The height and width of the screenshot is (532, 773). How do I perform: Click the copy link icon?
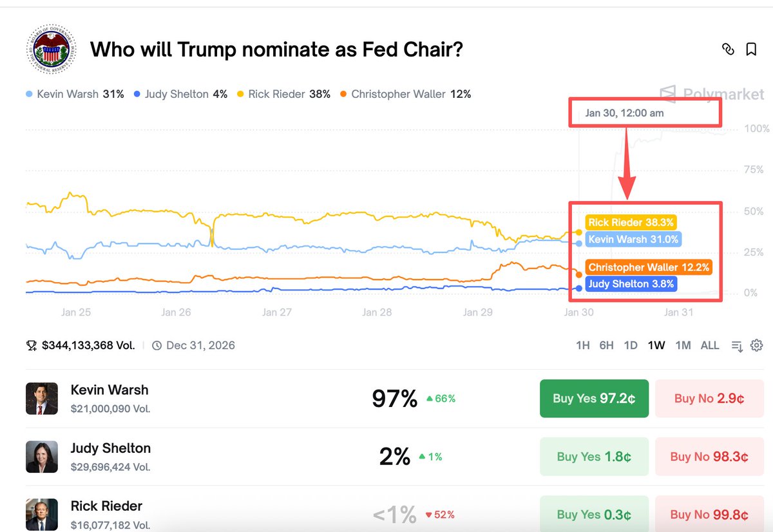(728, 49)
